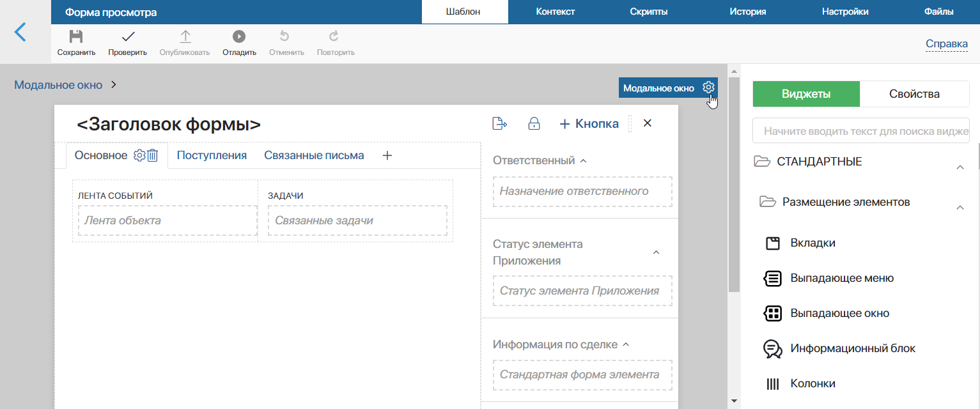Image resolution: width=980 pixels, height=409 pixels.
Task: Open Модальное окно gear settings
Action: pyautogui.click(x=708, y=88)
